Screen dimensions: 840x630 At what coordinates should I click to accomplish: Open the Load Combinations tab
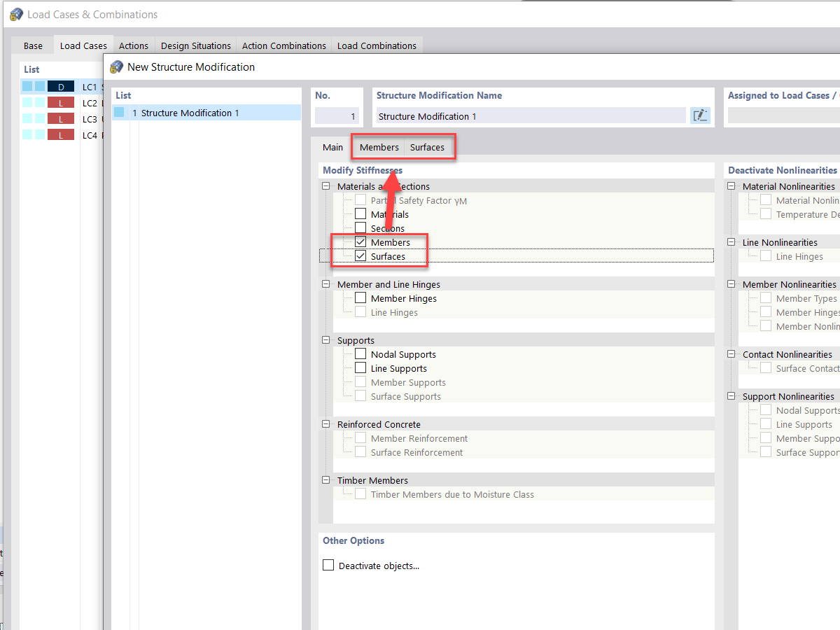click(377, 45)
